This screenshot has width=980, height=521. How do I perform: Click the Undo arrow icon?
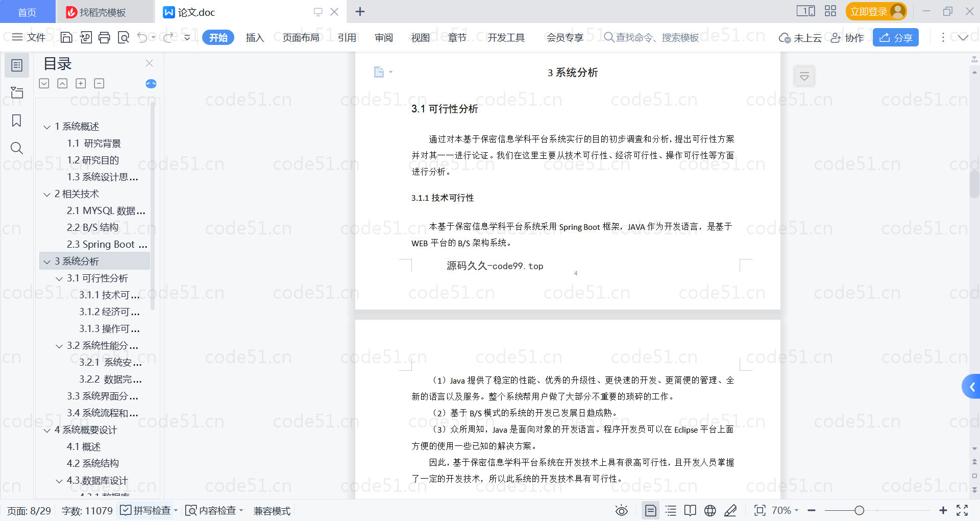pos(142,37)
